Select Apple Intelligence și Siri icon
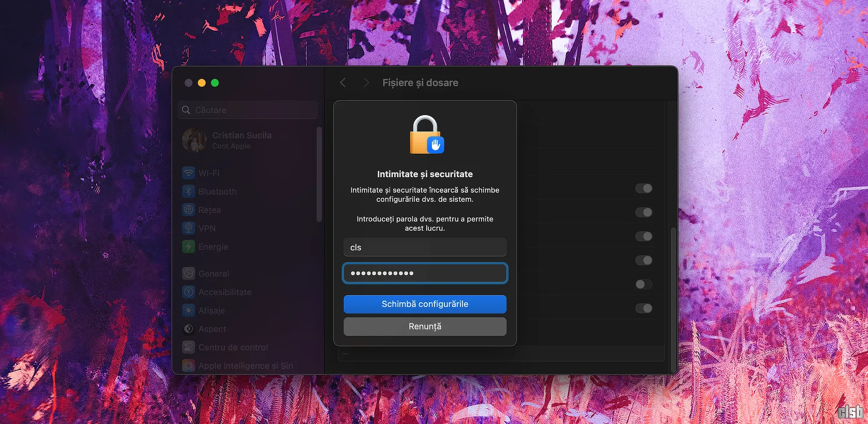868x424 pixels. pyautogui.click(x=189, y=365)
